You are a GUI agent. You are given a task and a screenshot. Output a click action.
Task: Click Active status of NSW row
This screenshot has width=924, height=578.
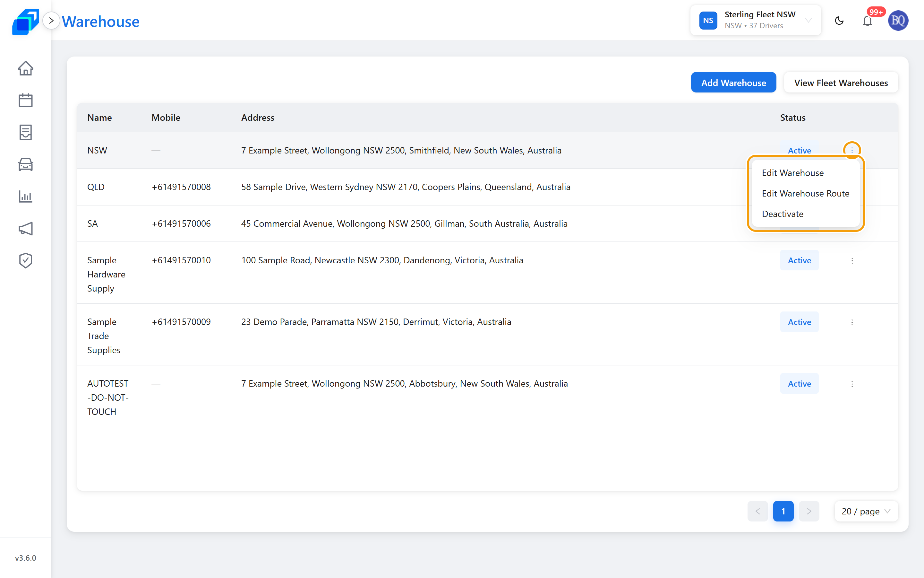pyautogui.click(x=800, y=150)
